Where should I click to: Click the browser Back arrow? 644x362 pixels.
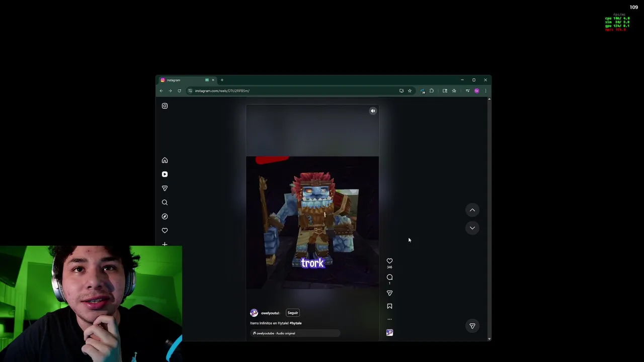pyautogui.click(x=161, y=91)
